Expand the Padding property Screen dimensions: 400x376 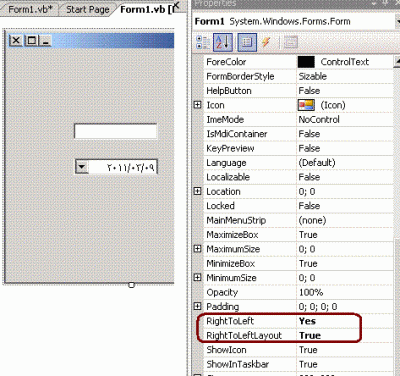[x=198, y=306]
